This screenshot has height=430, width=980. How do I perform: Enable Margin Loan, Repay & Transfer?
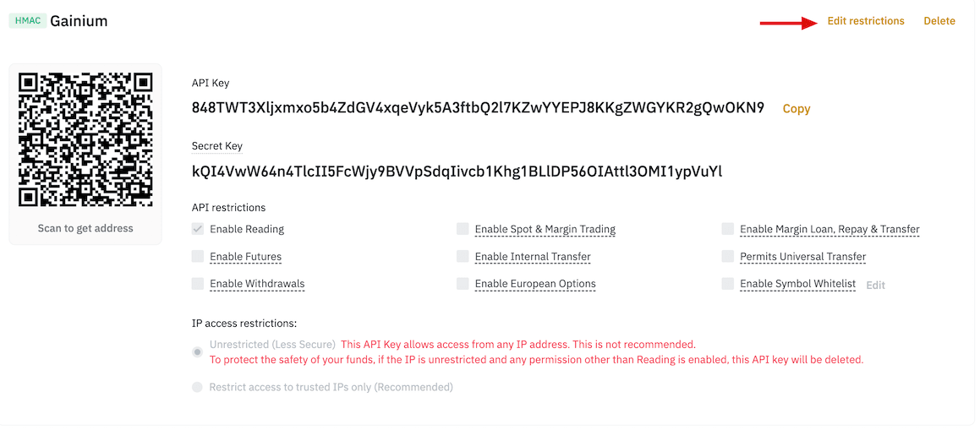pyautogui.click(x=727, y=229)
